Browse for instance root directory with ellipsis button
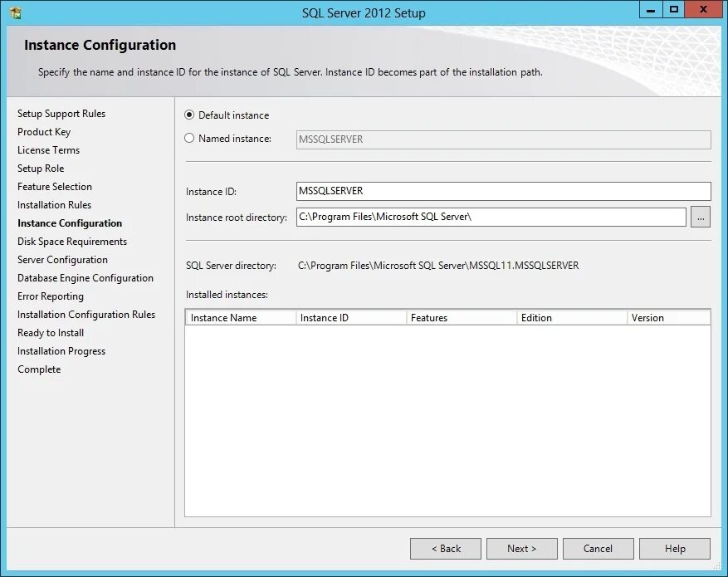Image resolution: width=728 pixels, height=577 pixels. 700,217
